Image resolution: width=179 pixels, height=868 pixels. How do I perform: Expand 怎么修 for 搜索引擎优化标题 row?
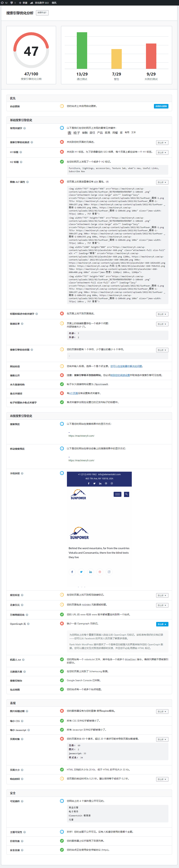[162, 350]
